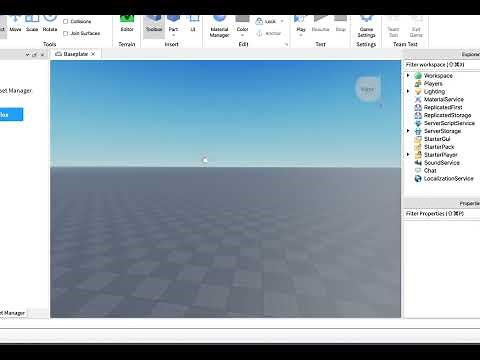The height and width of the screenshot is (360, 480).
Task: Select StarterGui in Explorer
Action: click(x=437, y=139)
